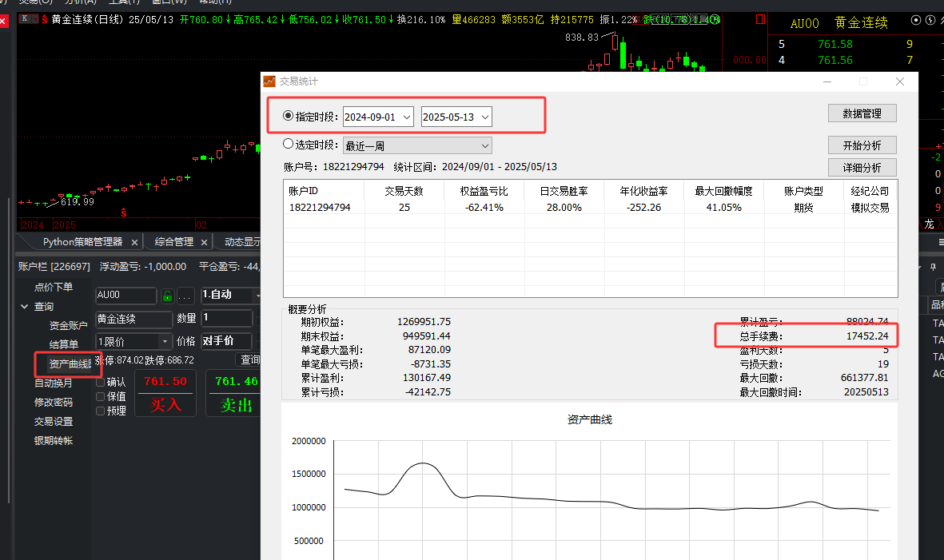Switch to 动态显示 tab
The height and width of the screenshot is (560, 944).
point(242,242)
